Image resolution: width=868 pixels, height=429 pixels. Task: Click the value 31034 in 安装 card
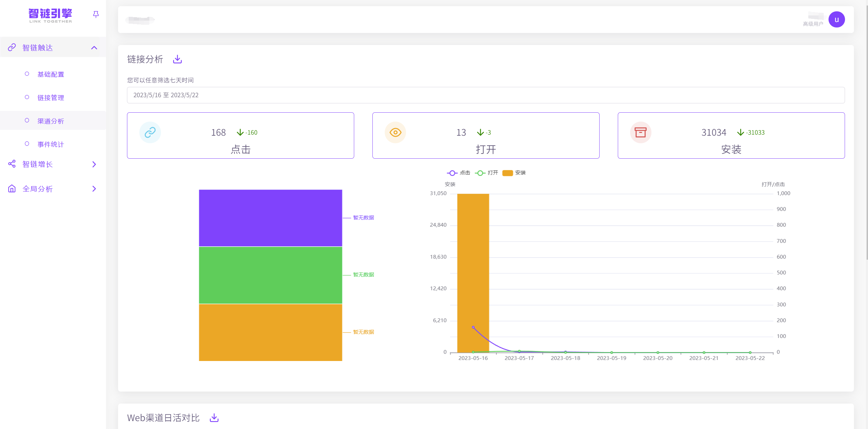714,133
